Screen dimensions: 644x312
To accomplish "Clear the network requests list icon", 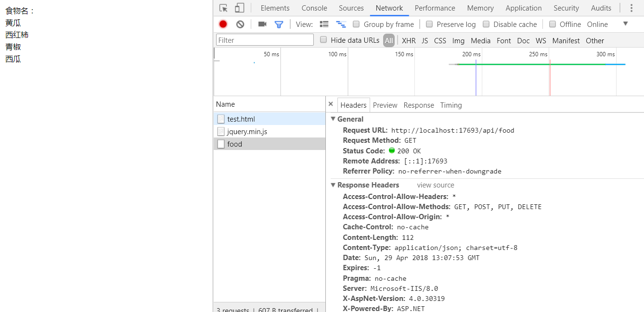I will coord(239,24).
